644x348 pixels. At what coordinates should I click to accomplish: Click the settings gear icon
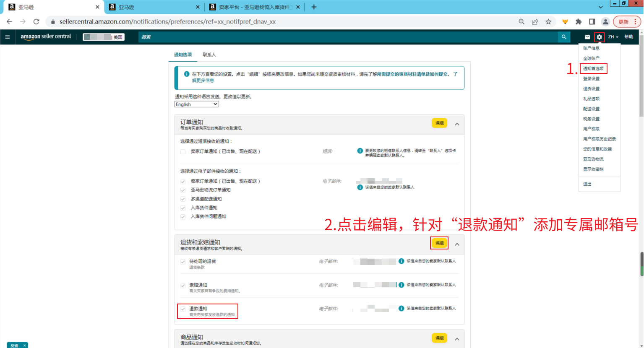pyautogui.click(x=600, y=37)
